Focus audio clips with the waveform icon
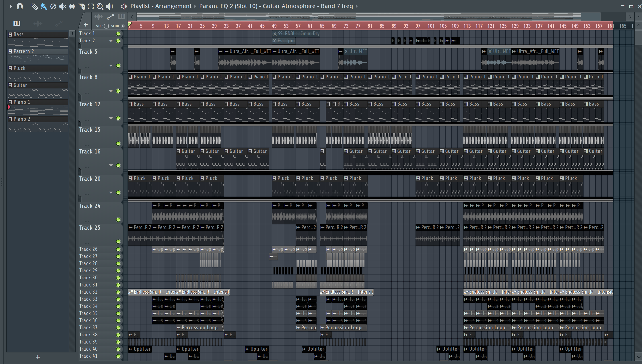This screenshot has height=364, width=642. click(x=99, y=17)
